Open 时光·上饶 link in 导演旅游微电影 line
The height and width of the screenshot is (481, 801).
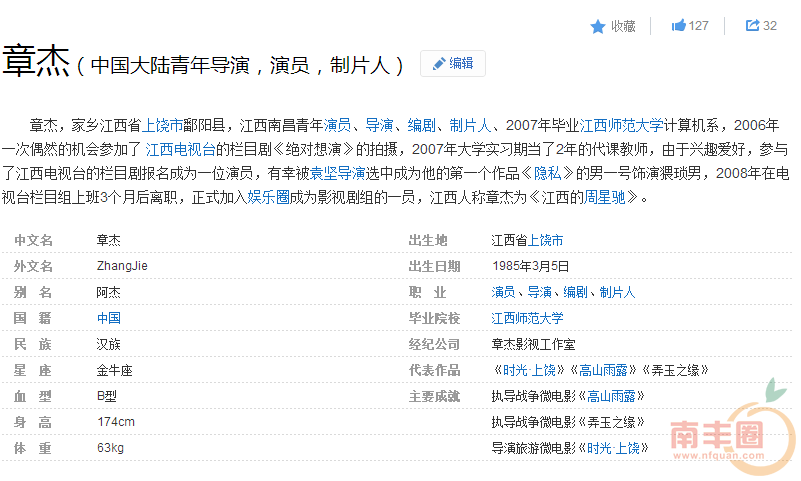pos(614,448)
